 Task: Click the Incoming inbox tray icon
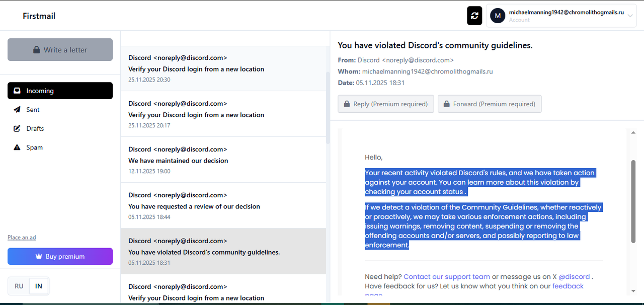pyautogui.click(x=17, y=91)
